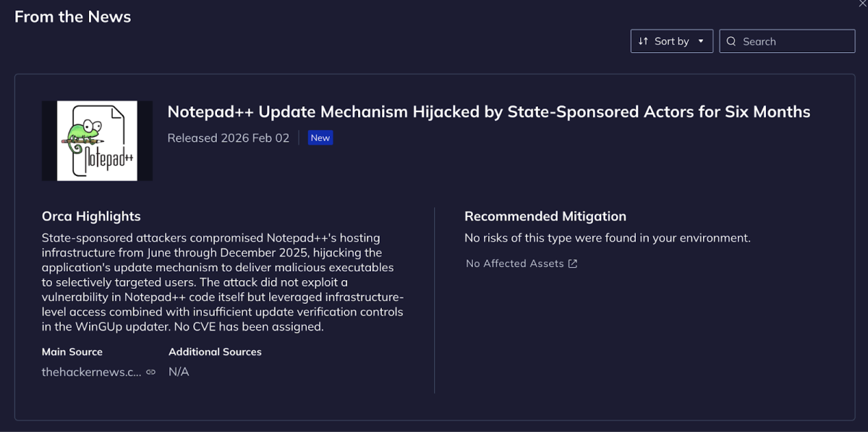Screen dimensions: 868x432
Task: Click the Notepad++ article headline
Action: point(489,111)
